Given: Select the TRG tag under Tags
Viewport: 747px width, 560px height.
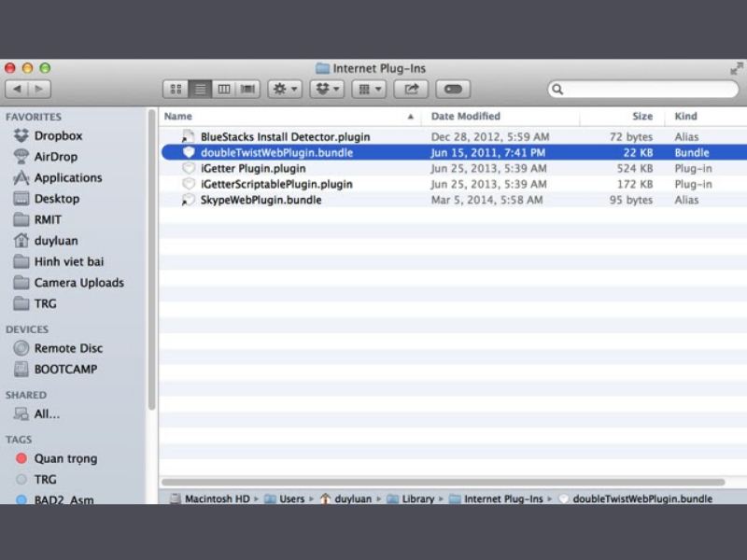Looking at the screenshot, I should [x=45, y=480].
